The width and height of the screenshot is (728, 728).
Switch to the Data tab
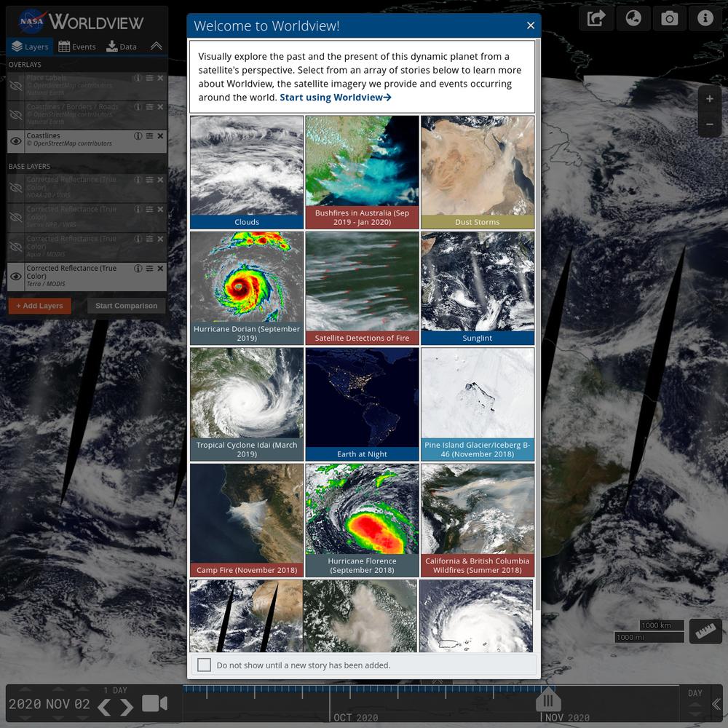click(122, 47)
